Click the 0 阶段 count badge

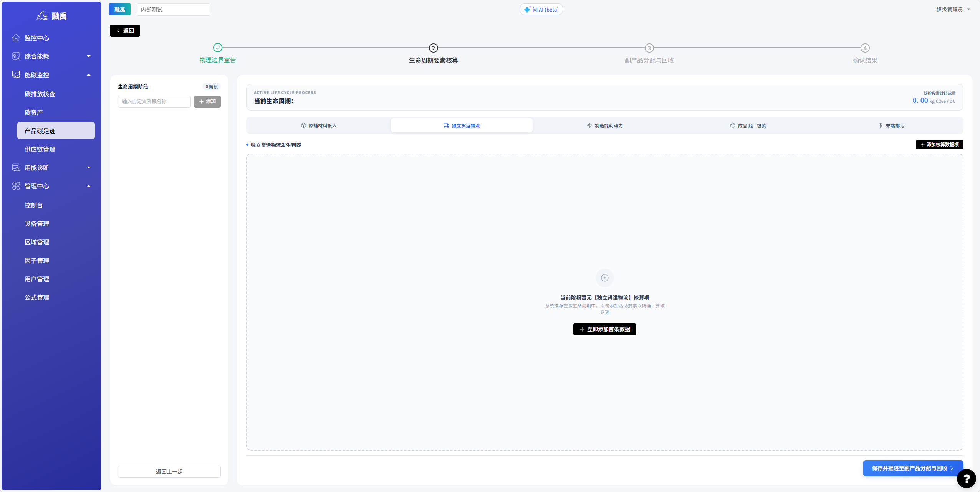[212, 87]
